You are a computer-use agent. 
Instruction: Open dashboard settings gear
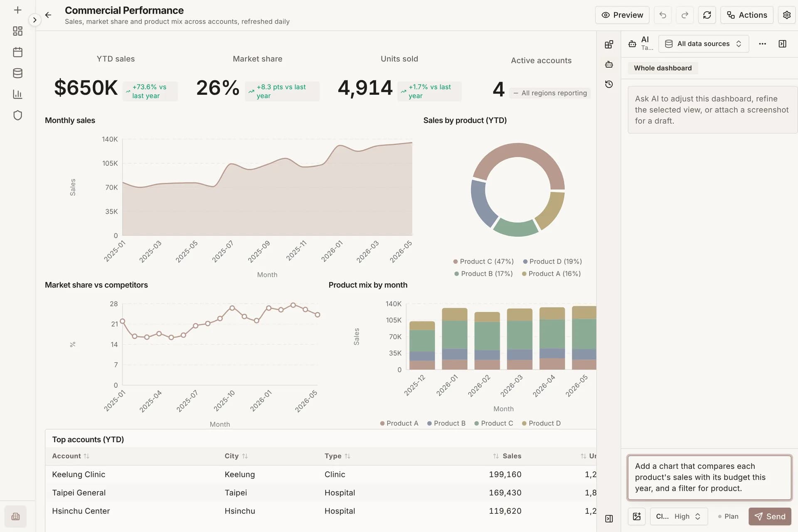click(x=787, y=15)
